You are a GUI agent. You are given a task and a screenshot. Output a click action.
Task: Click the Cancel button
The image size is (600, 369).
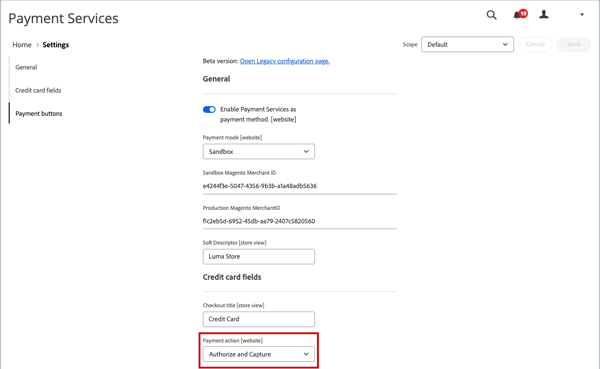coord(535,44)
